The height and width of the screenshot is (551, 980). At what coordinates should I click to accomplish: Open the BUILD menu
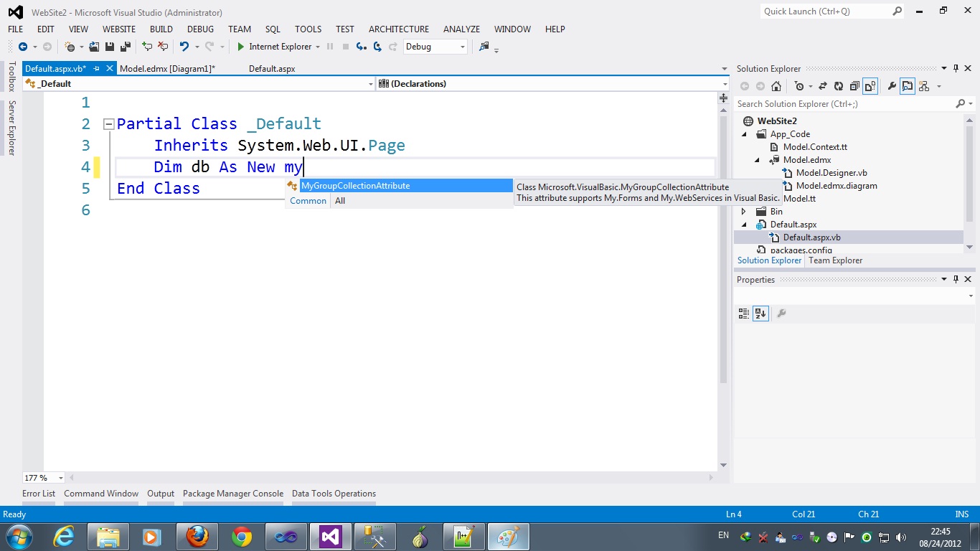pyautogui.click(x=161, y=29)
